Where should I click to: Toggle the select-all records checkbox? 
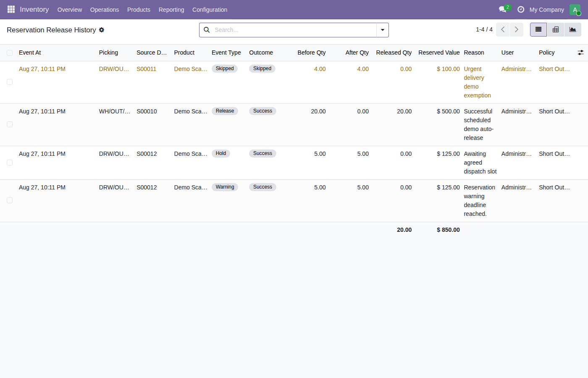pyautogui.click(x=10, y=53)
